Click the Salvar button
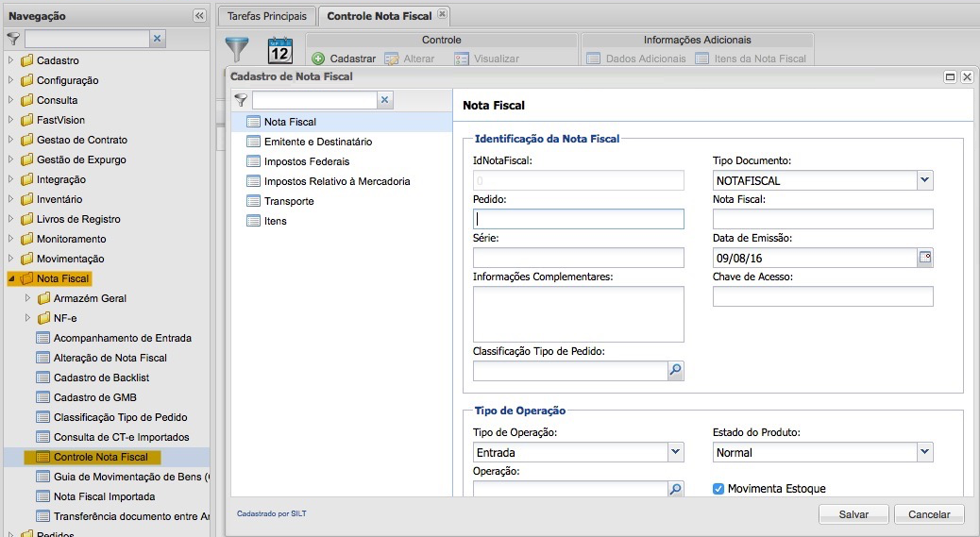 853,514
